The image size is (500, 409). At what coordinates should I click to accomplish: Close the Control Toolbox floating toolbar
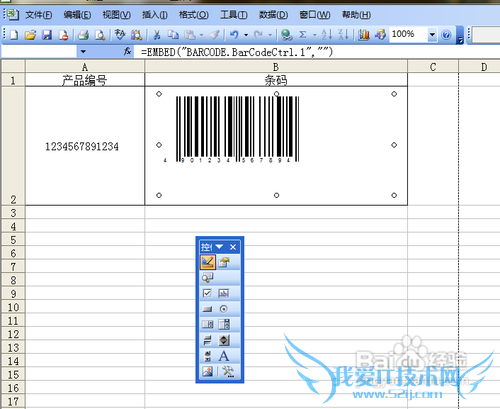point(233,247)
